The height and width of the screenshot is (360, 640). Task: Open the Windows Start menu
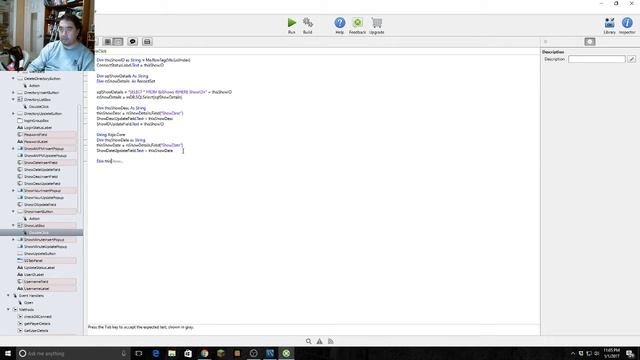coord(8,353)
